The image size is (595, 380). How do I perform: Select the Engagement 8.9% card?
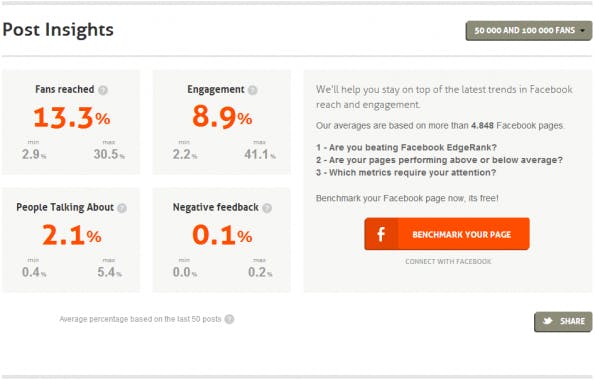coord(222,122)
